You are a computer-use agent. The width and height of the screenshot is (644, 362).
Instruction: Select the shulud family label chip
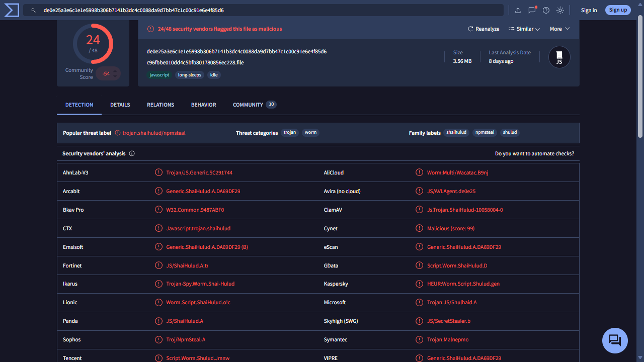[510, 133]
